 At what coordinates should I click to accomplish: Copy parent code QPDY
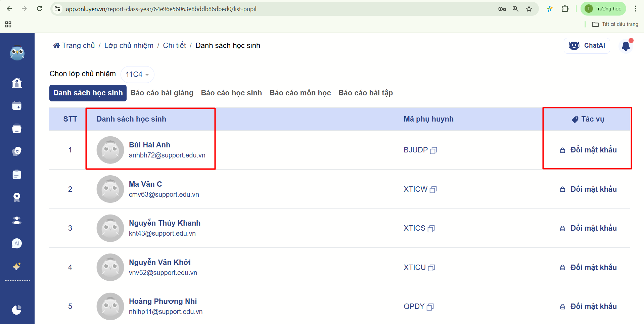click(x=430, y=307)
